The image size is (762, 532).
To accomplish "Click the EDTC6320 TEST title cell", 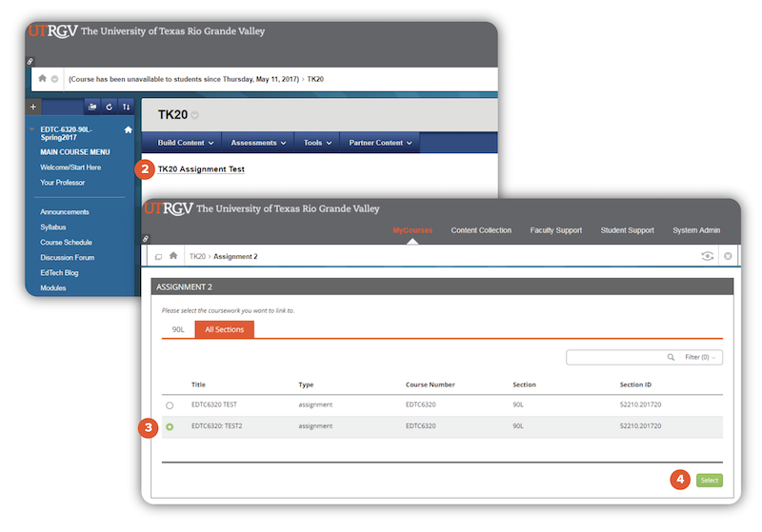I will tap(214, 404).
